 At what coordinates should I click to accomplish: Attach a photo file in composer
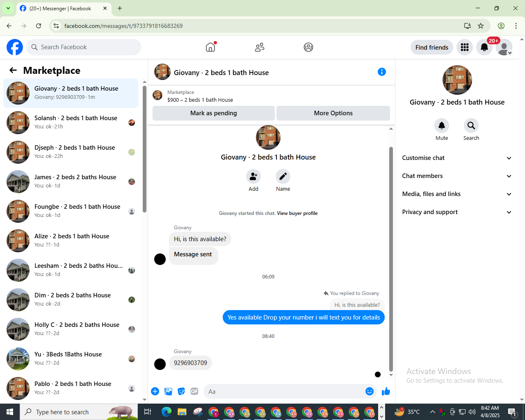point(168,391)
